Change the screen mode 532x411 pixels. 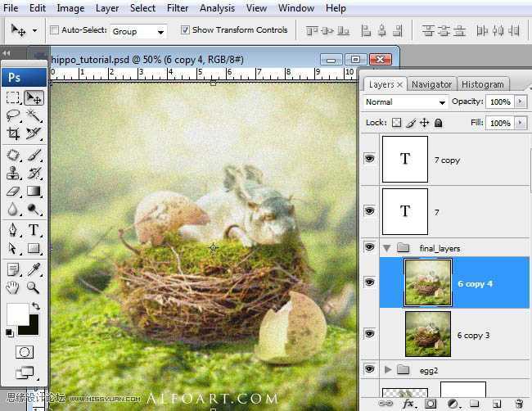(25, 373)
